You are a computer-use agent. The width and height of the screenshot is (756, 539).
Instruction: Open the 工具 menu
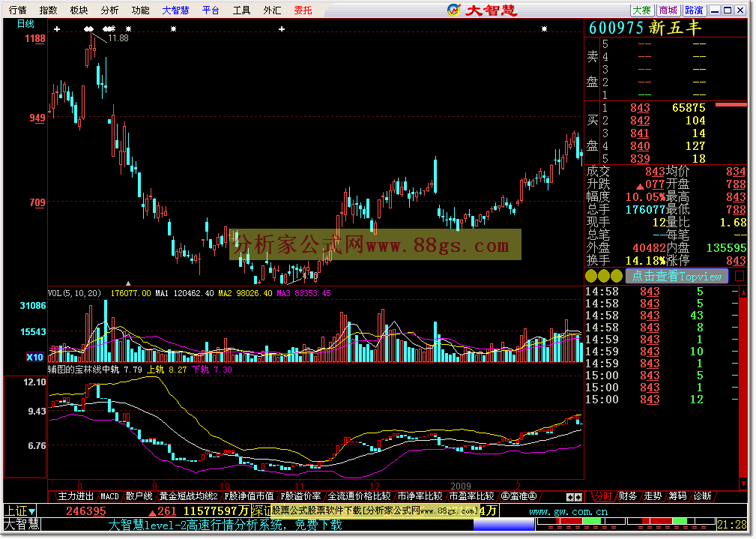(241, 10)
